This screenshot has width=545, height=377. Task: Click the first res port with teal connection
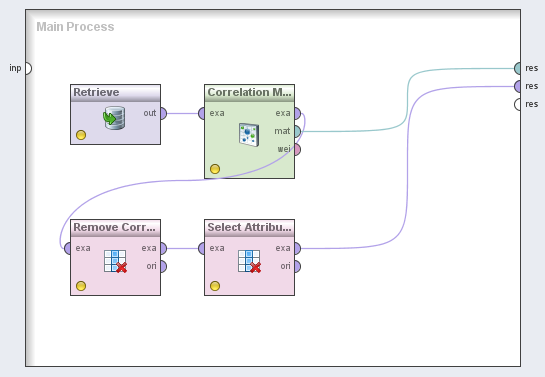pyautogui.click(x=518, y=68)
